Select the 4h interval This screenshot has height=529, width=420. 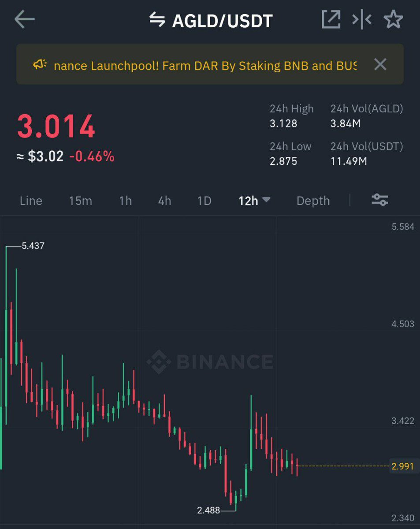pos(164,201)
